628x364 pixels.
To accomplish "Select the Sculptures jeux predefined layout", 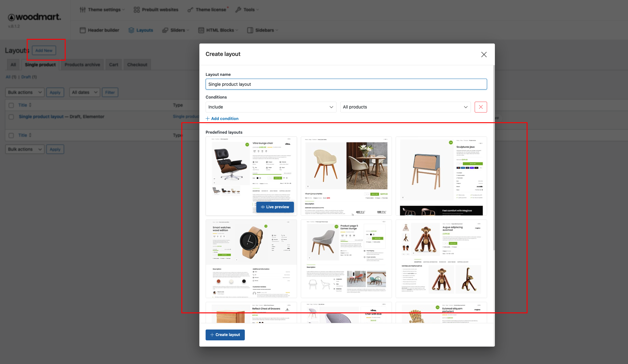I will 441,176.
